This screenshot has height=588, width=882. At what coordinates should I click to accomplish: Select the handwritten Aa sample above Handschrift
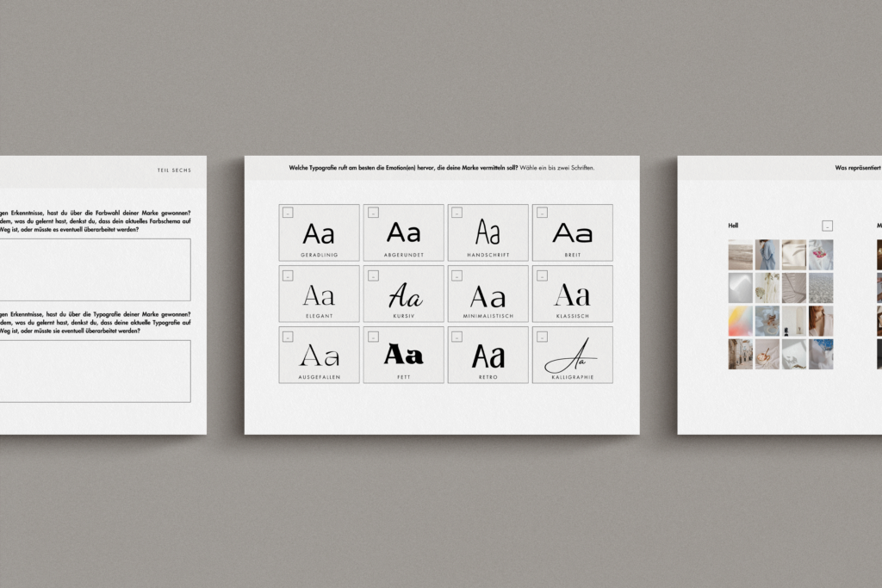click(488, 232)
